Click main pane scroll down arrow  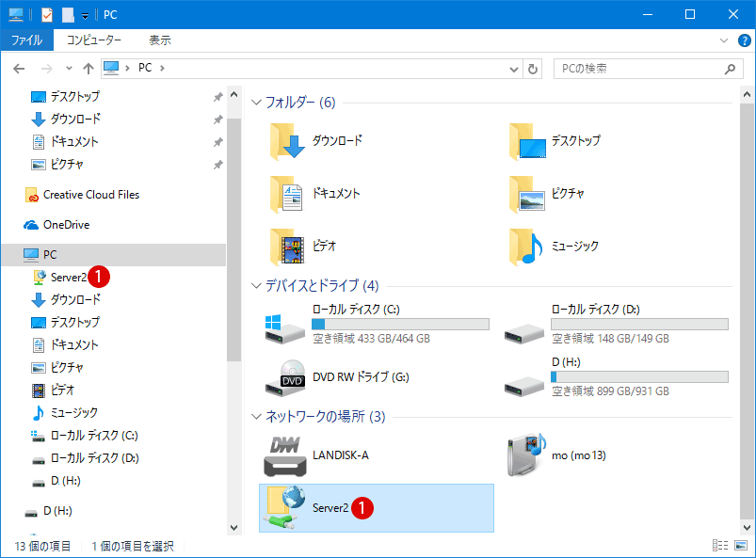[x=747, y=528]
